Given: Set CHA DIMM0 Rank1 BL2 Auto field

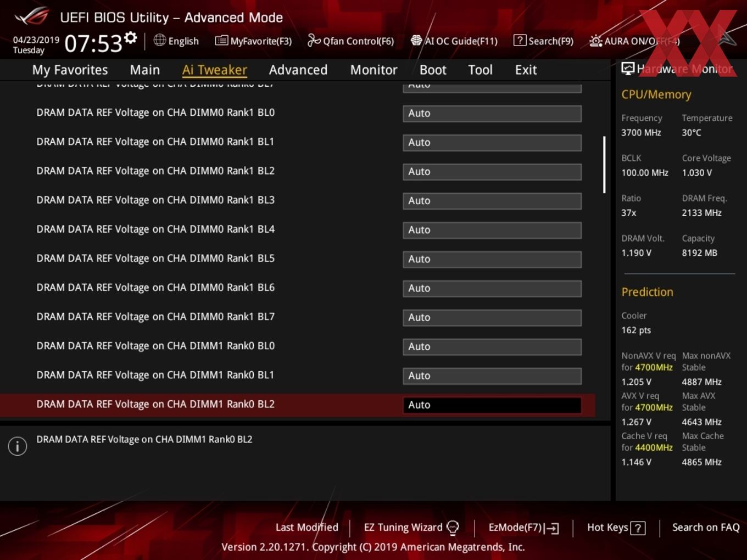Looking at the screenshot, I should coord(492,172).
